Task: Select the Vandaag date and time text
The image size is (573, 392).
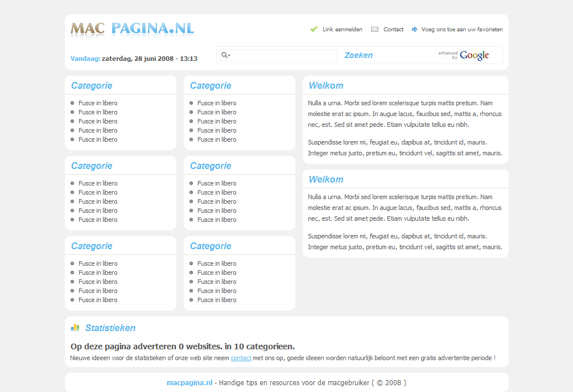Action: [x=134, y=59]
